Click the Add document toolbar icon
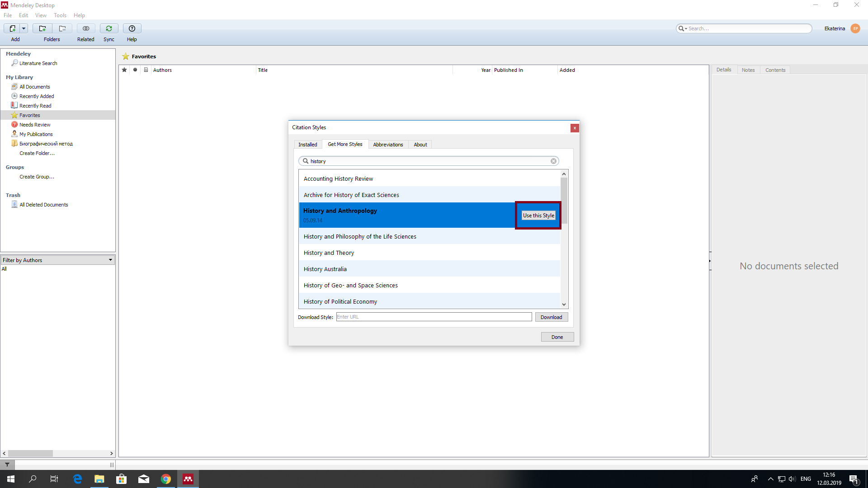This screenshot has width=868, height=488. 12,28
